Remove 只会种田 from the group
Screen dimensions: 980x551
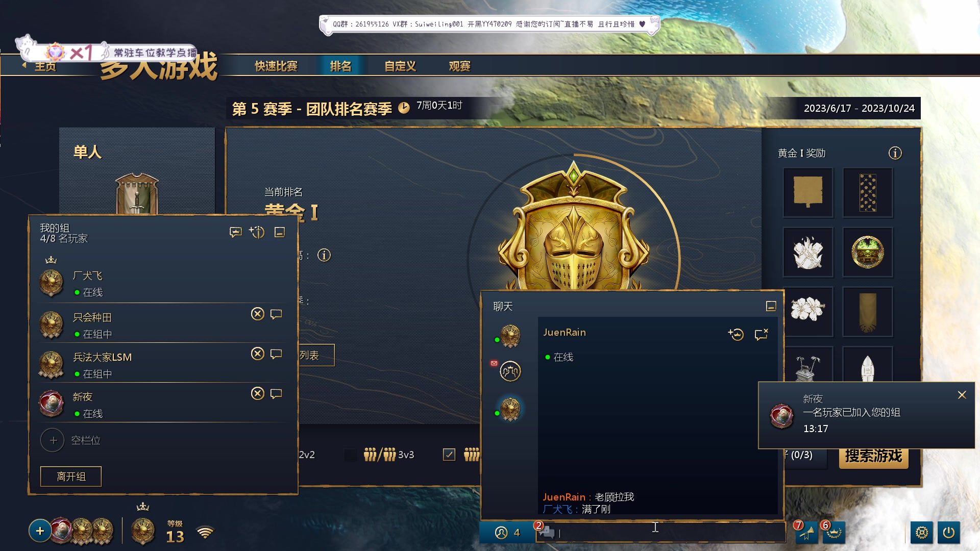click(x=258, y=314)
